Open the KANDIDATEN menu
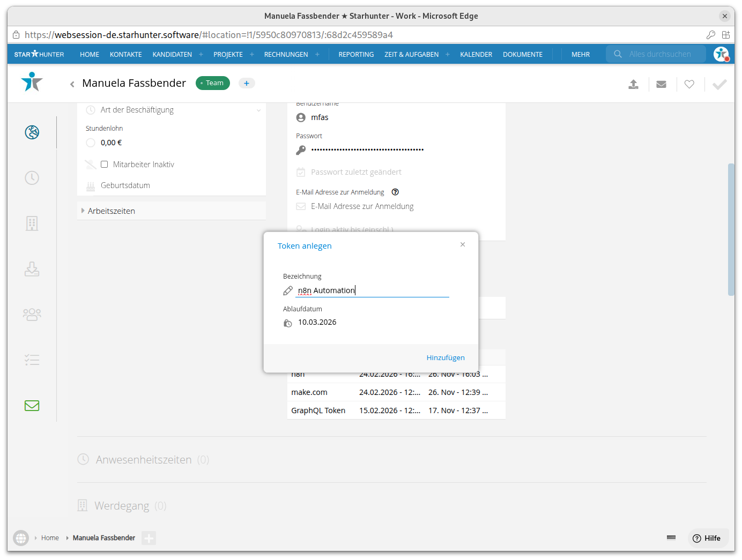This screenshot has height=560, width=742. pyautogui.click(x=172, y=55)
